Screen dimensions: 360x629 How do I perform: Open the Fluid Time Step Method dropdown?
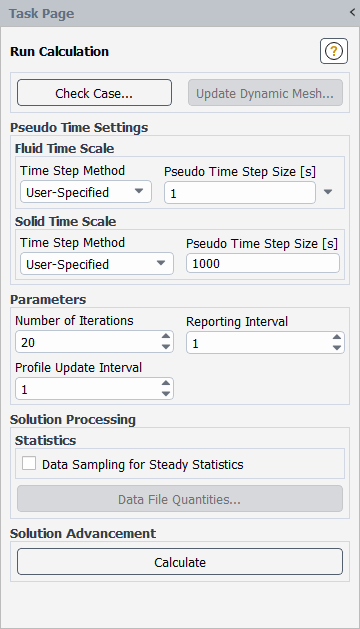pos(86,192)
